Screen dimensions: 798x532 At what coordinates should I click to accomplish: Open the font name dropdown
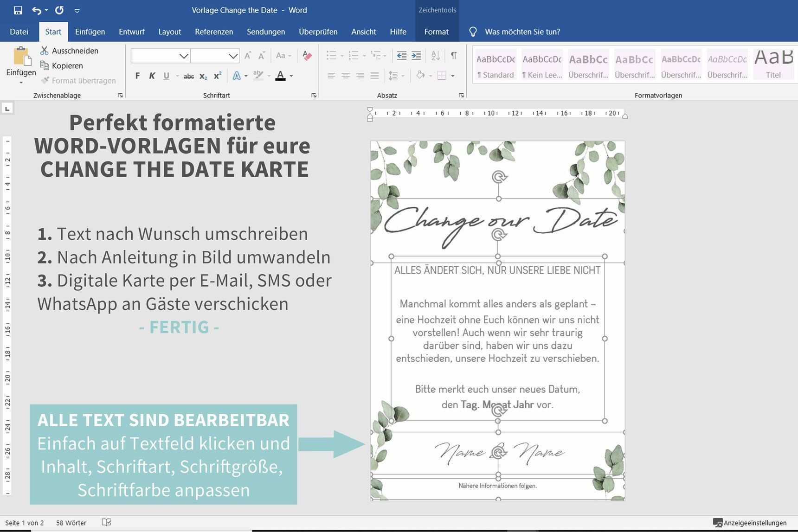click(x=184, y=56)
